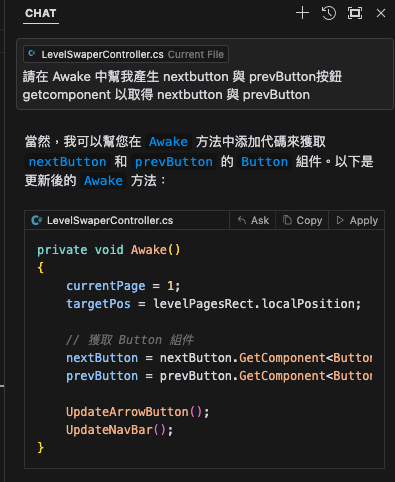The image size is (395, 482).
Task: Click 'private void Awake()' code line
Action: (x=109, y=250)
